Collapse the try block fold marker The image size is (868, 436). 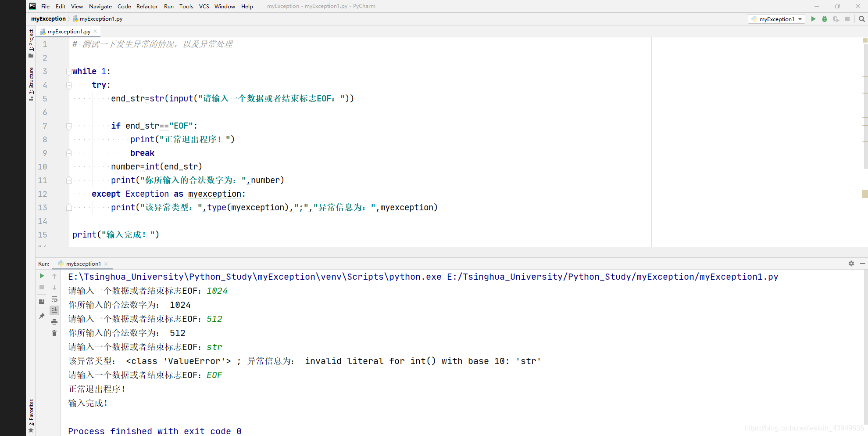tap(69, 85)
